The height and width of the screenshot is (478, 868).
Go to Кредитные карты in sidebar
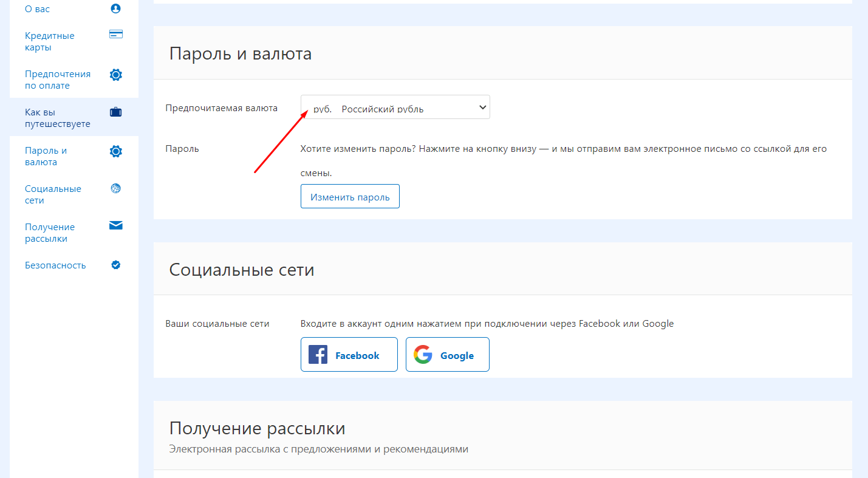pos(49,41)
